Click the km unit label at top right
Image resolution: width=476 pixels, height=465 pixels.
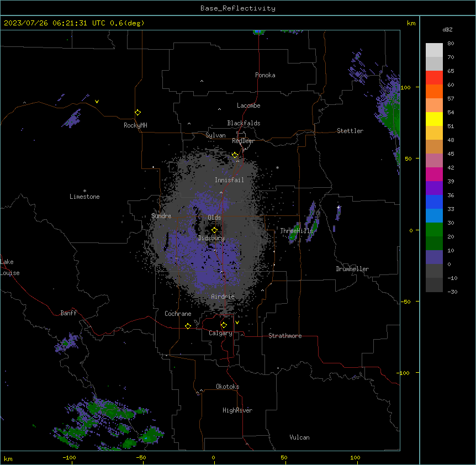click(411, 23)
